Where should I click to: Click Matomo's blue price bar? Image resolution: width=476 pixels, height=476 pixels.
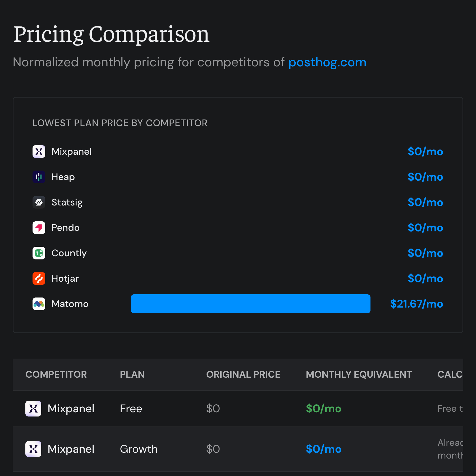tap(250, 304)
